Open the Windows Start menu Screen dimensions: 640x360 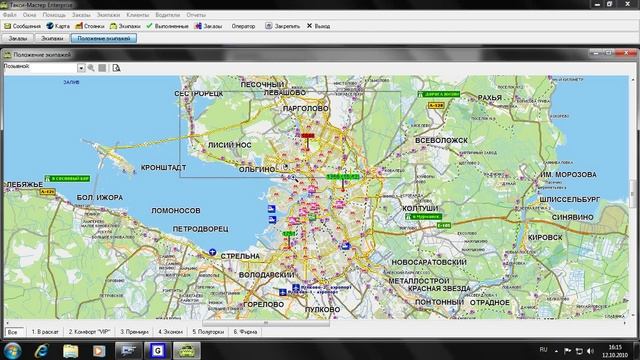[13, 351]
